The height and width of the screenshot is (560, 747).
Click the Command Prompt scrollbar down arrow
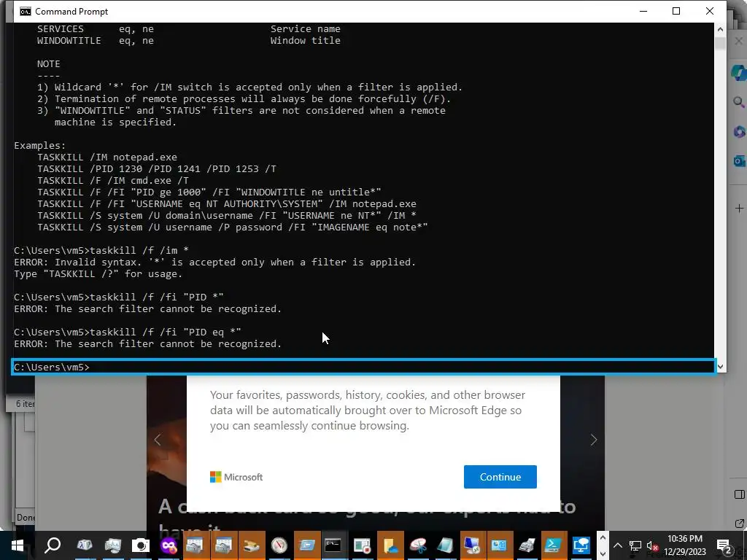720,367
